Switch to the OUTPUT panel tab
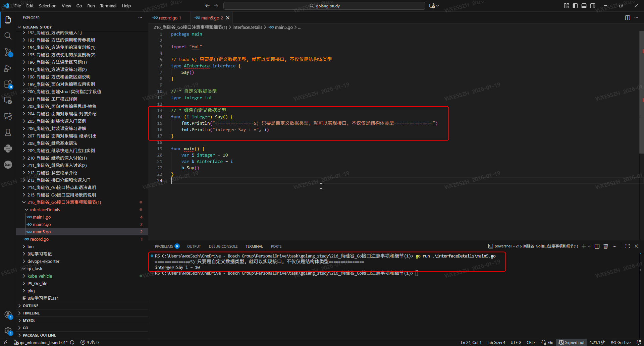 pos(194,246)
